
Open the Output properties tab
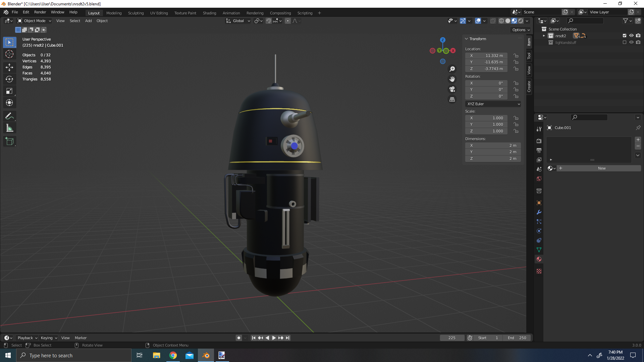coord(539,150)
